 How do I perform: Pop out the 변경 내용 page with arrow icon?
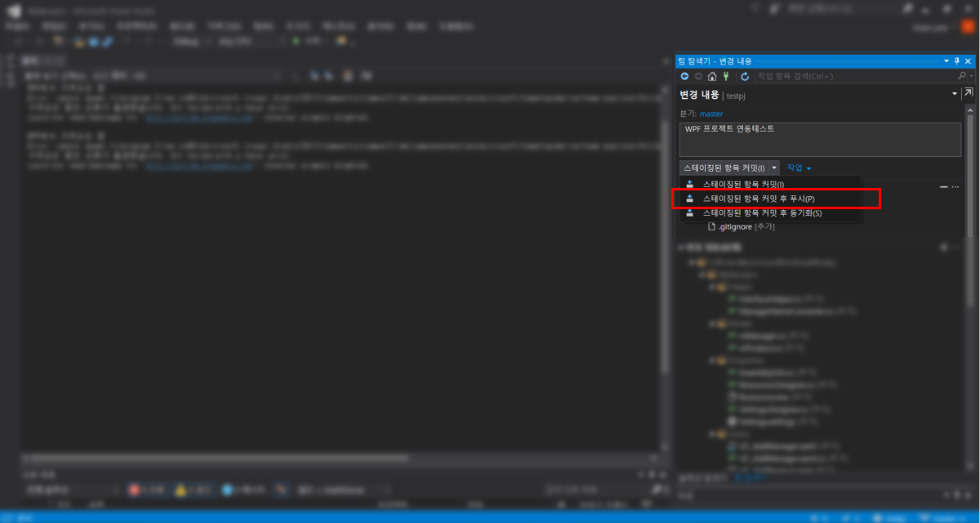coord(968,93)
